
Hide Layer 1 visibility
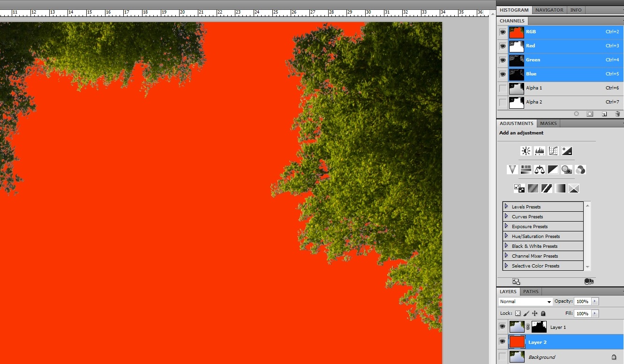tap(503, 327)
